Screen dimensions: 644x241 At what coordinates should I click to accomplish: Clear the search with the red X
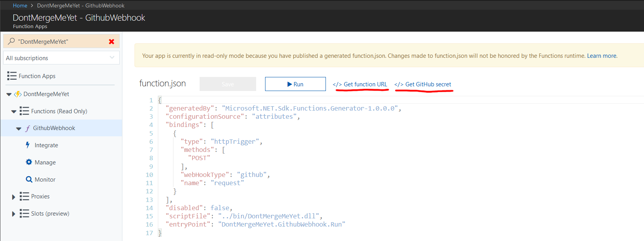111,41
